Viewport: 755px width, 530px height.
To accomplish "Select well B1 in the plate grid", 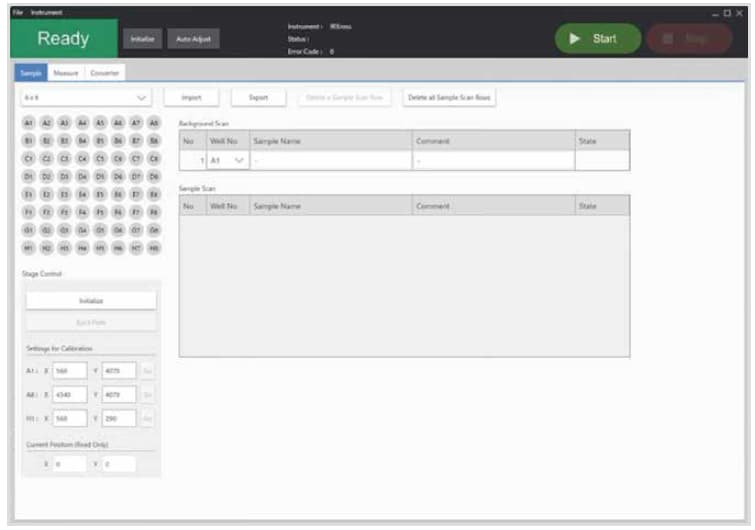I will click(x=28, y=141).
